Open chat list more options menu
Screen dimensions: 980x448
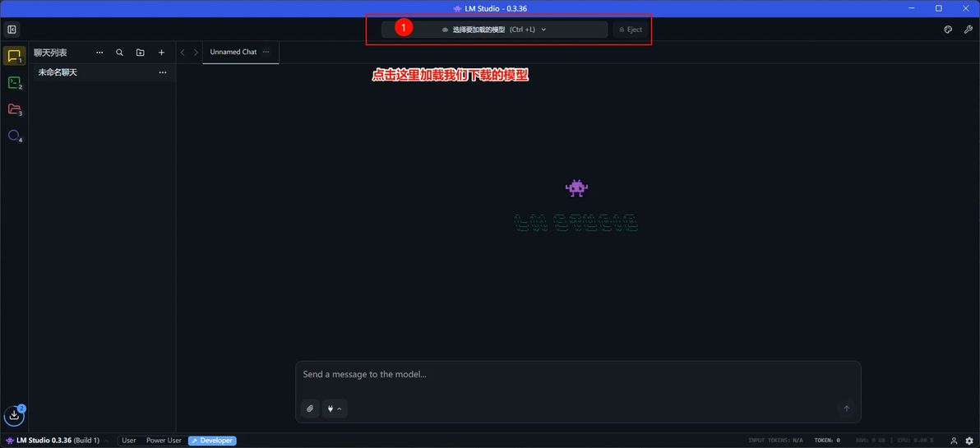99,53
